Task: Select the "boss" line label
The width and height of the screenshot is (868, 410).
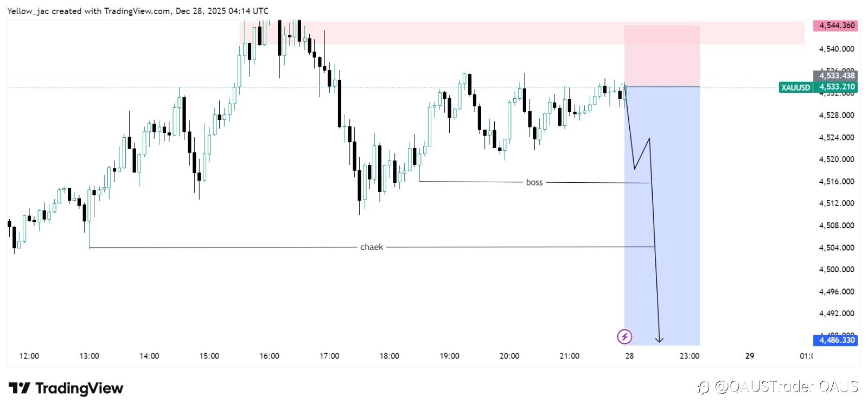Action: (534, 182)
